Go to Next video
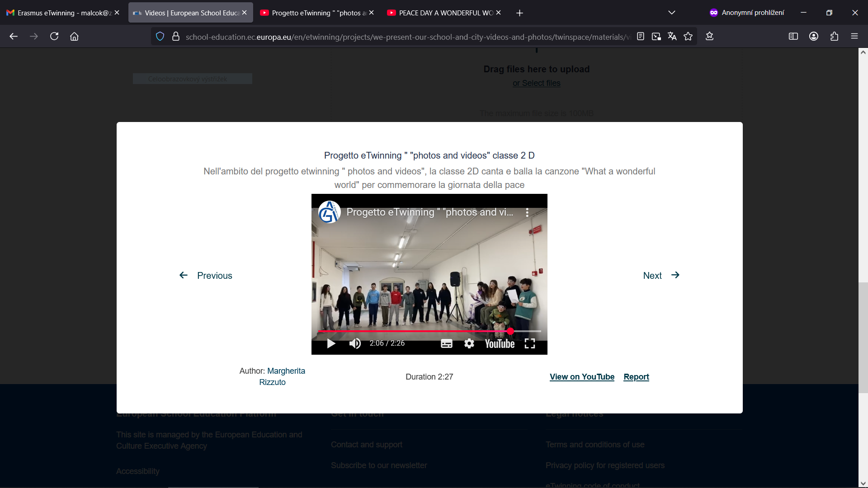The height and width of the screenshot is (488, 868). click(661, 276)
